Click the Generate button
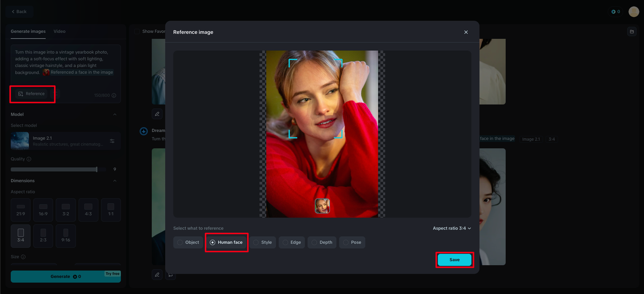 pos(66,276)
